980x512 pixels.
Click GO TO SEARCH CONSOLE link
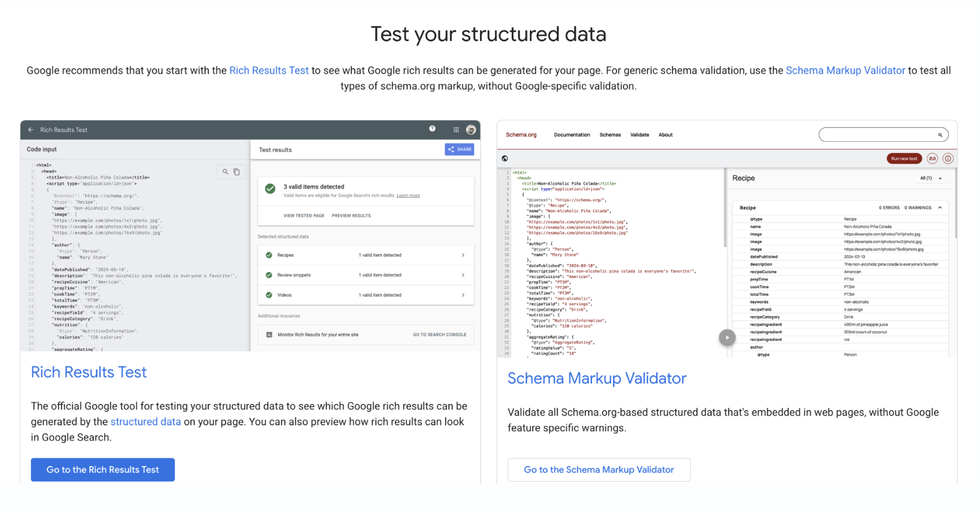[440, 335]
